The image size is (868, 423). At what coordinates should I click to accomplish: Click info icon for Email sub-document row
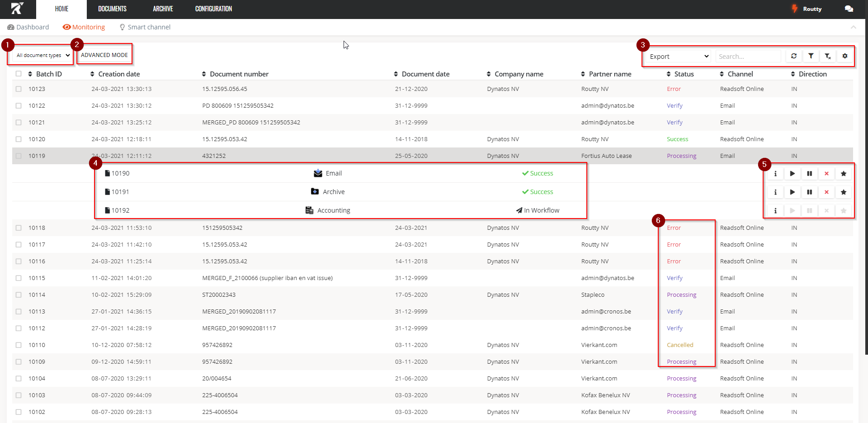click(x=775, y=174)
